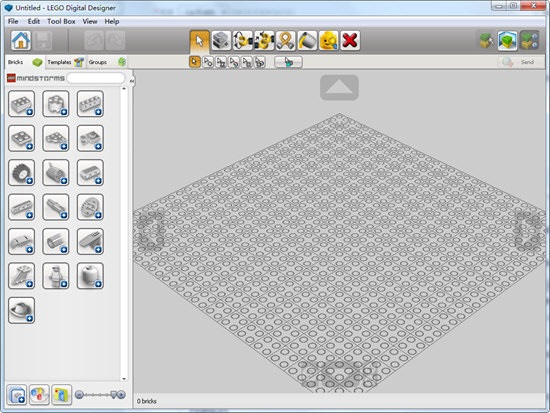Click the palette scrollbar down arrow
This screenshot has height=413, width=550.
coord(124,379)
